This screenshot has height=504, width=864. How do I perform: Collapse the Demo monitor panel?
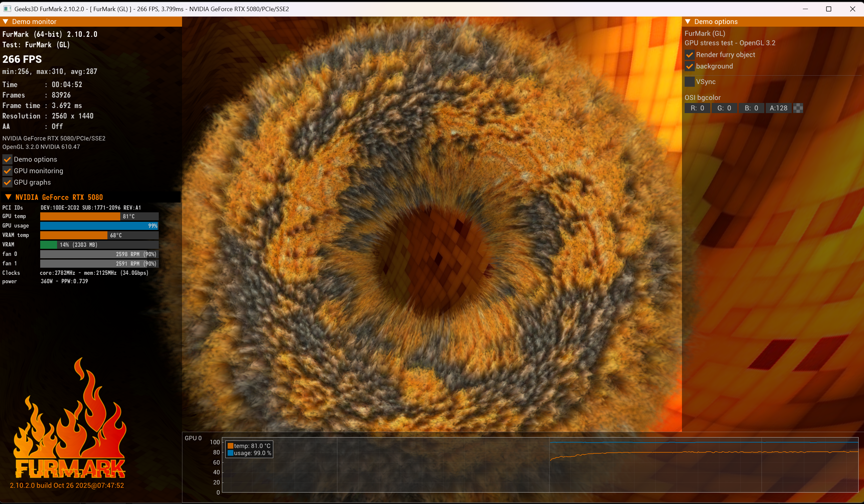pyautogui.click(x=5, y=22)
